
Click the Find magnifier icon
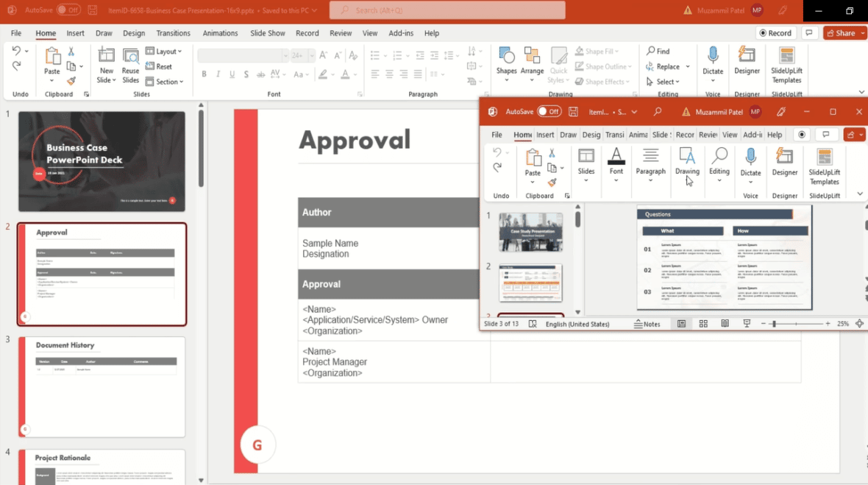pos(650,51)
